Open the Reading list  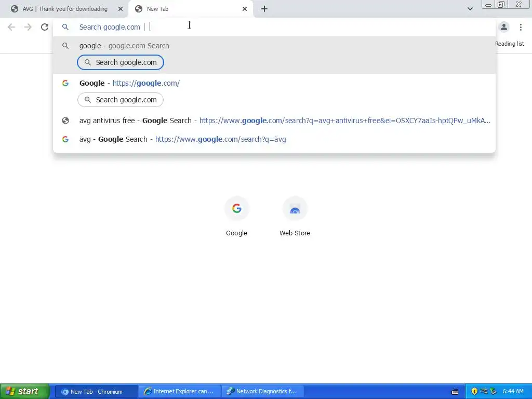[x=509, y=44]
